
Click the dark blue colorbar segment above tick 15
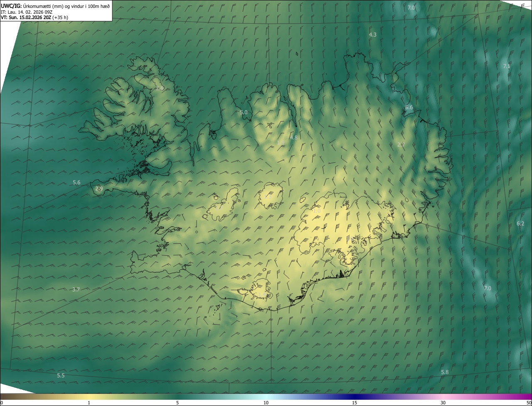tap(355, 396)
